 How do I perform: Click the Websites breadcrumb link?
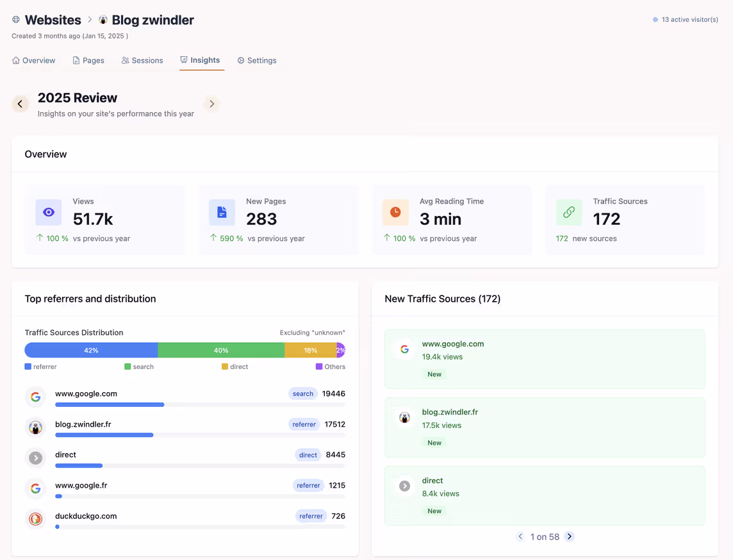pyautogui.click(x=53, y=20)
